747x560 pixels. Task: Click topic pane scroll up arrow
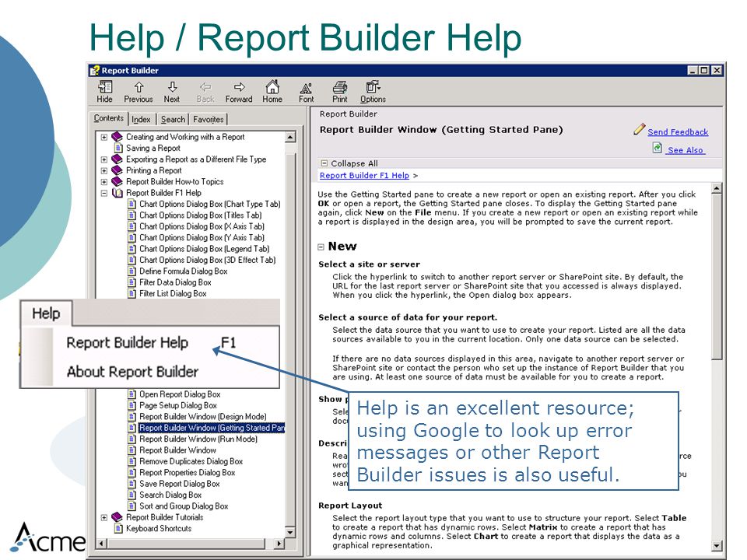tap(717, 188)
